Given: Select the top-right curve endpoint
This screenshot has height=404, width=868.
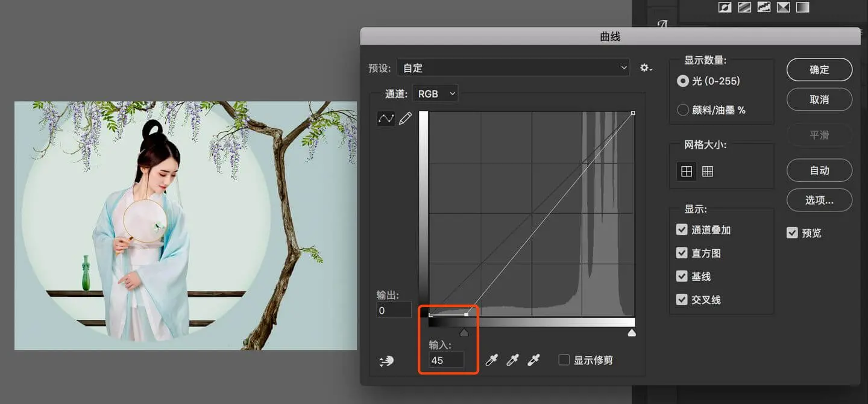Looking at the screenshot, I should click(x=633, y=113).
